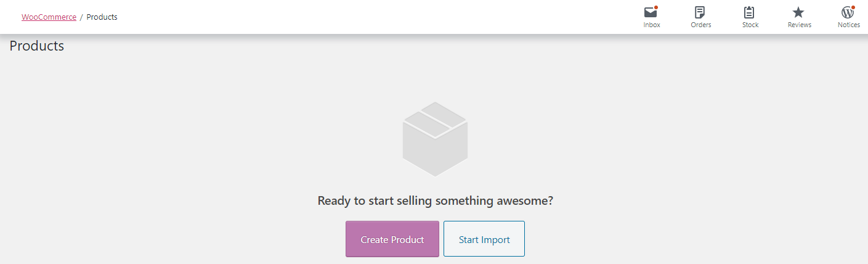Open the Reviews star icon
Viewport: 868px width, 264px height.
pos(798,12)
